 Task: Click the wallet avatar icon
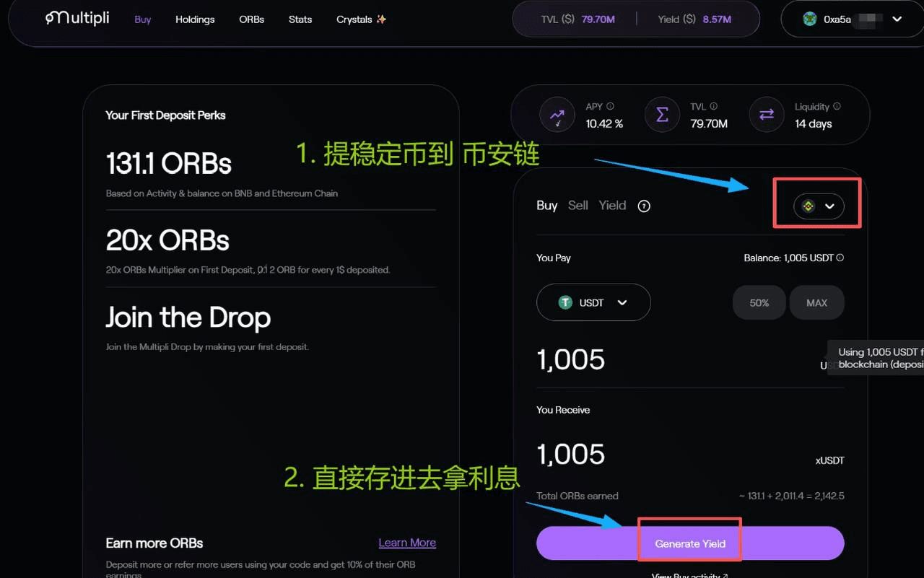pos(810,19)
